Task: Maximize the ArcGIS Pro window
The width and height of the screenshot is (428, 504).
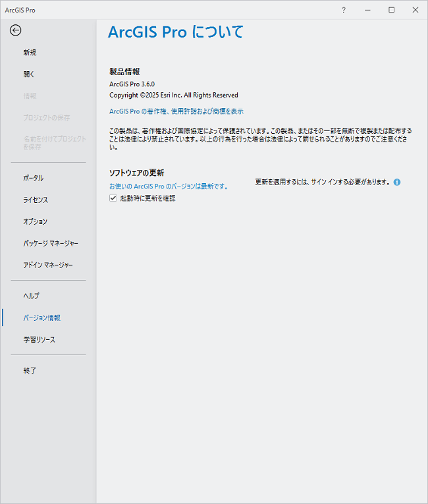Action: [391, 10]
